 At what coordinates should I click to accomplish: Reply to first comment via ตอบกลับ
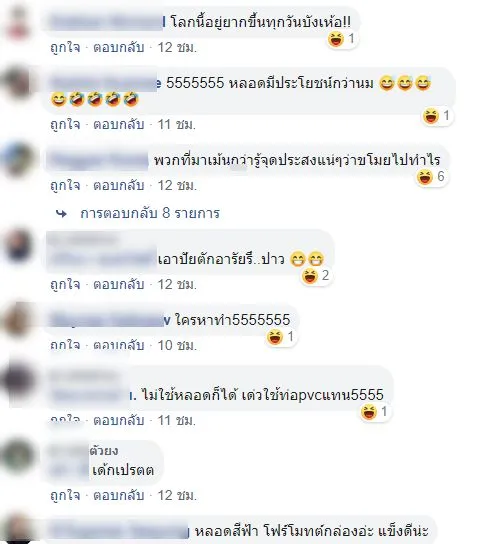pos(119,48)
